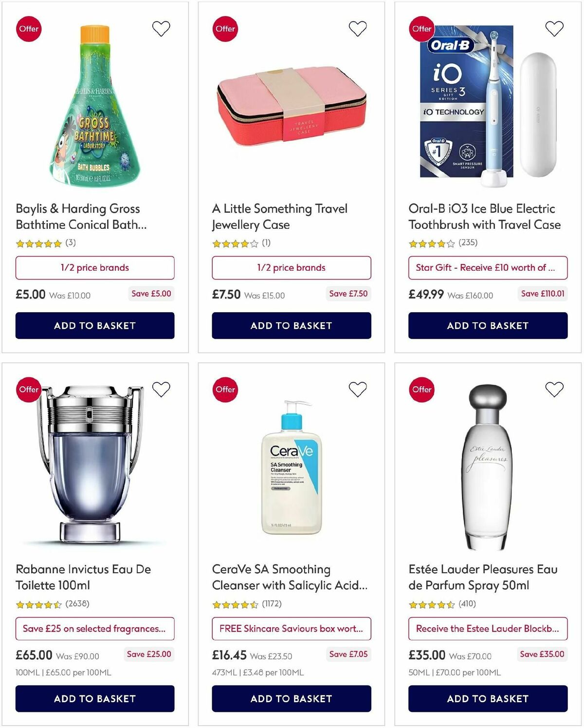The height and width of the screenshot is (728, 584).
Task: Click the Offer badge on the CeraVe product
Action: pos(225,390)
